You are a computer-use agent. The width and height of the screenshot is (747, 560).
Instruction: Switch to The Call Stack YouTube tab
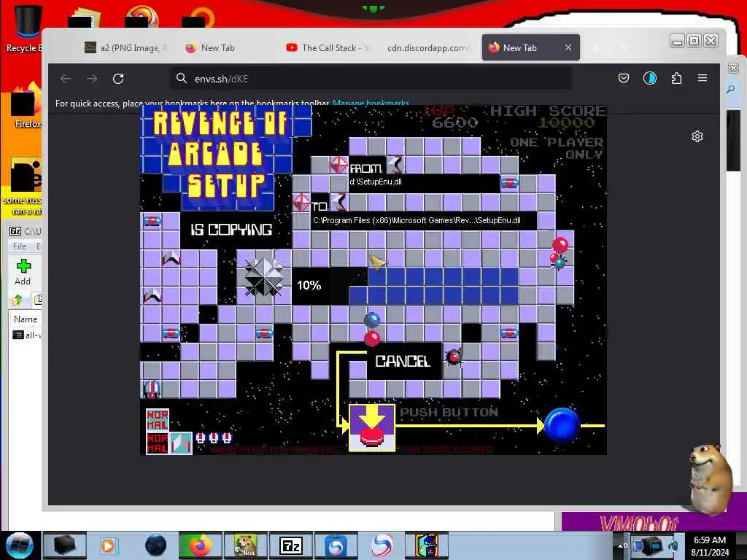click(328, 47)
